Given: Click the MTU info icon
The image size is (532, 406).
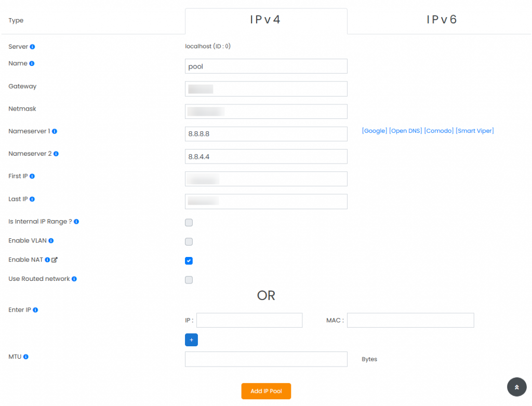Looking at the screenshot, I should (x=26, y=357).
